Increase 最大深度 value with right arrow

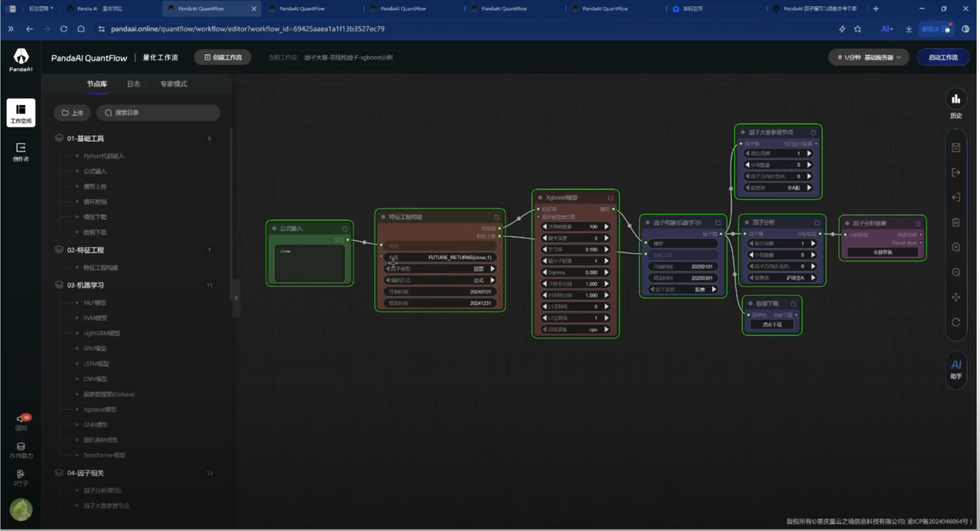pyautogui.click(x=606, y=238)
